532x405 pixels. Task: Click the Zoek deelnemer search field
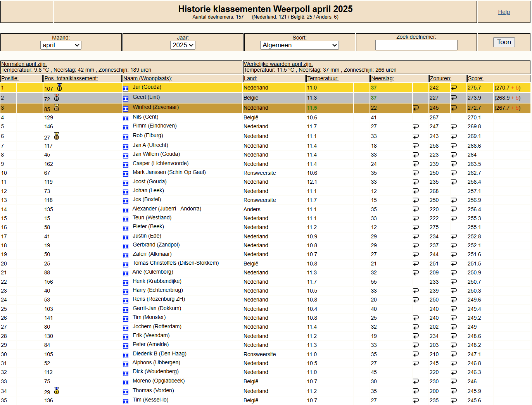[416, 45]
